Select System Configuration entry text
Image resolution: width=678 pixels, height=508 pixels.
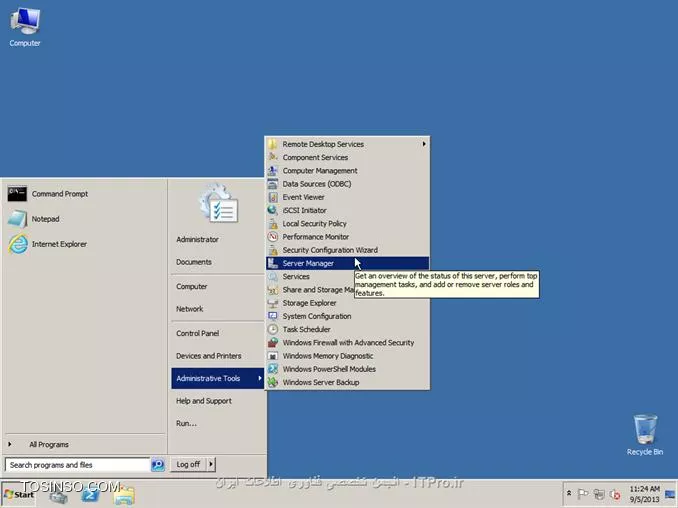[317, 316]
